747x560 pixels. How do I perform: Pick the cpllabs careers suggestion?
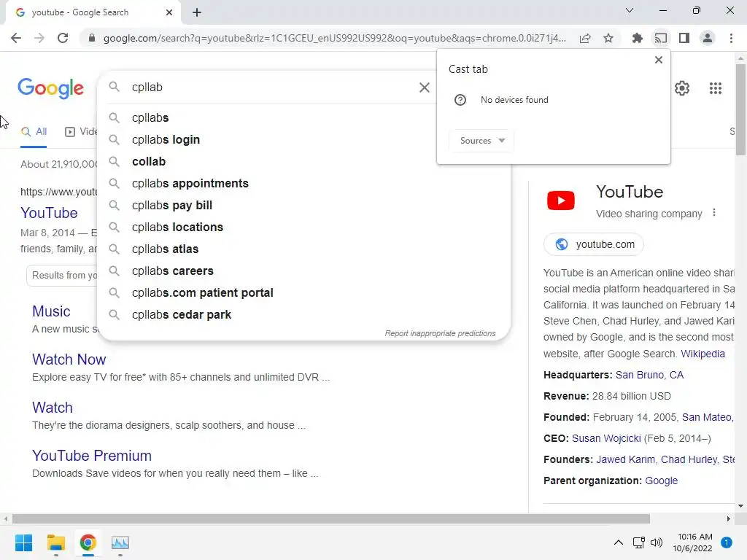click(x=304, y=271)
